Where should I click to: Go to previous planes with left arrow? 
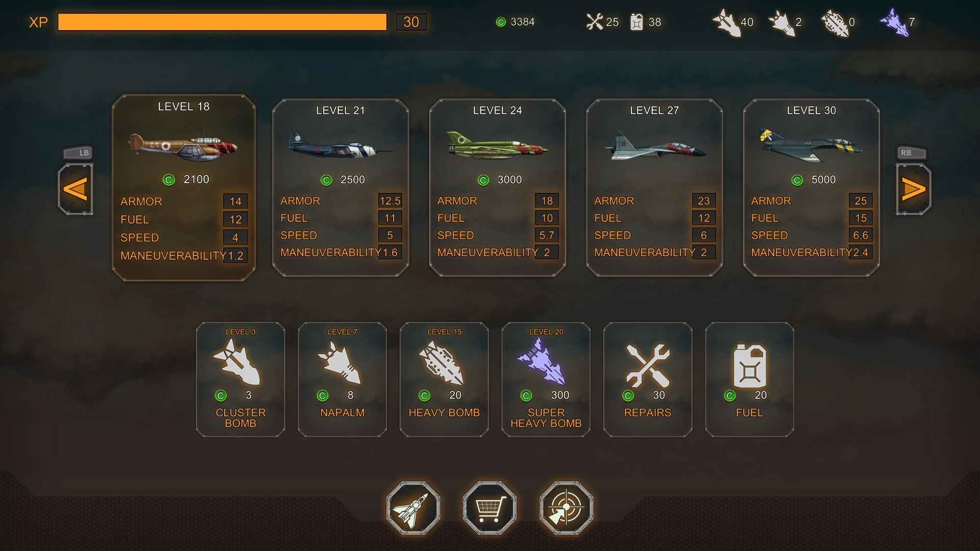pos(76,189)
